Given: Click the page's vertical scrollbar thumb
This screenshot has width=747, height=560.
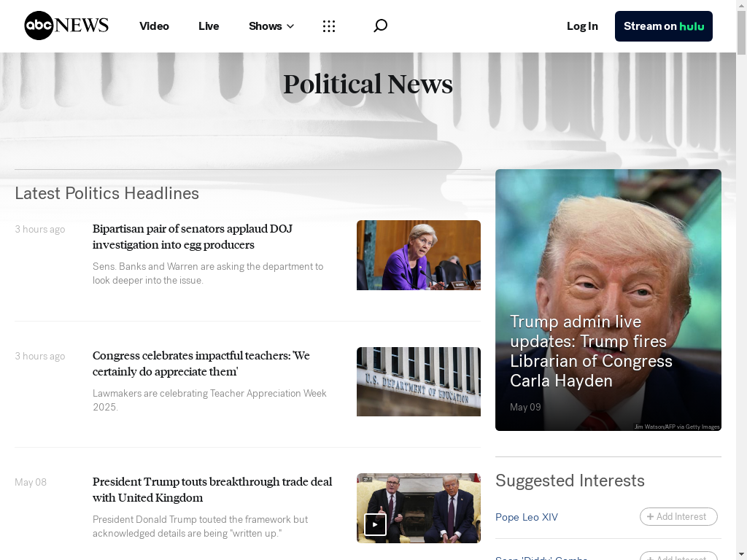Looking at the screenshot, I should coord(742,32).
